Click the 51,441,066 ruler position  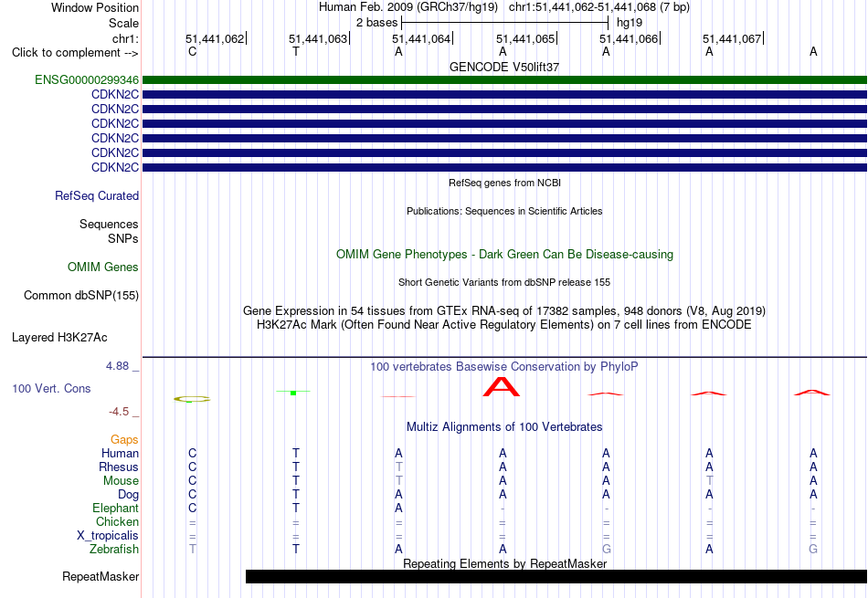click(x=629, y=38)
